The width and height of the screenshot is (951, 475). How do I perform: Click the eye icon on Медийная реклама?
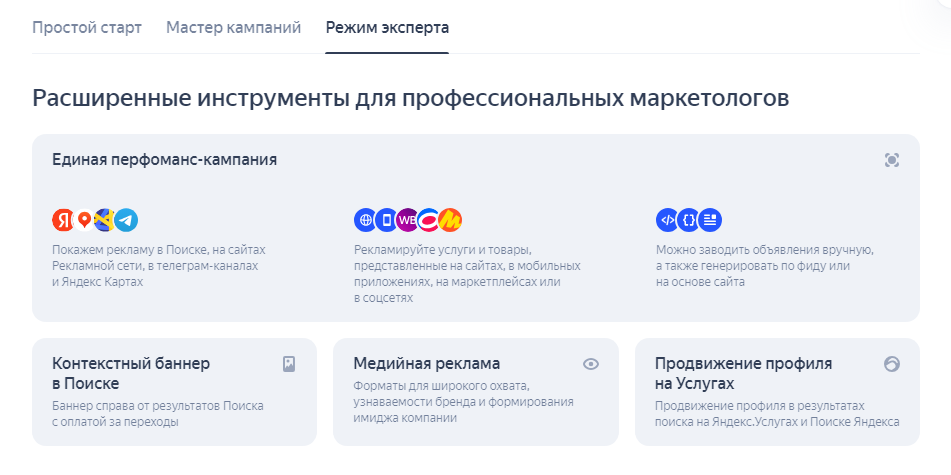[591, 364]
